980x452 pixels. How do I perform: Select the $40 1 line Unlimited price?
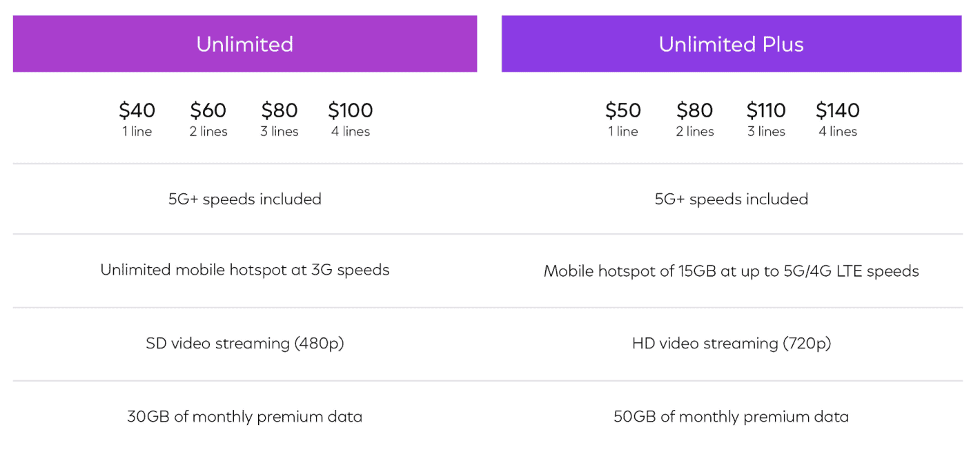pos(137,111)
